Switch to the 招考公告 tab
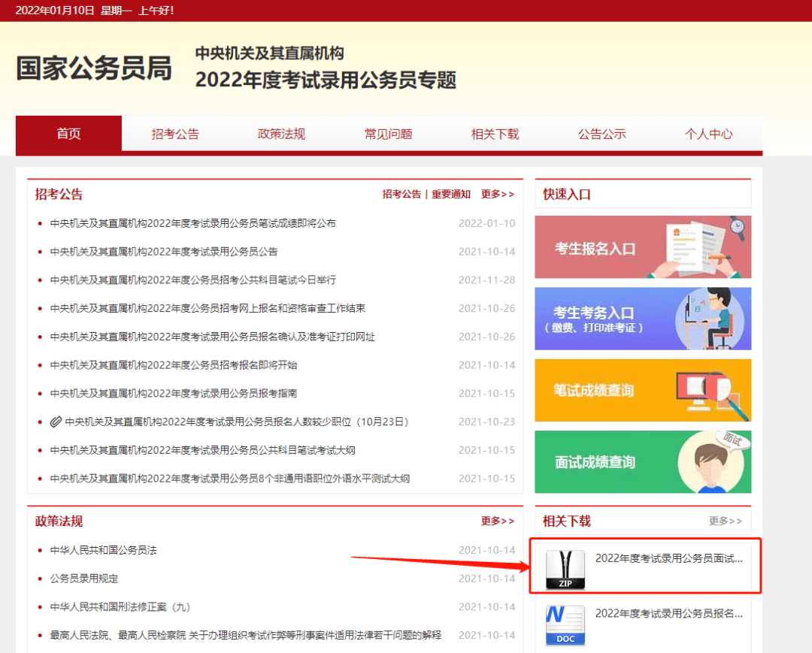This screenshot has width=812, height=653. [x=175, y=134]
